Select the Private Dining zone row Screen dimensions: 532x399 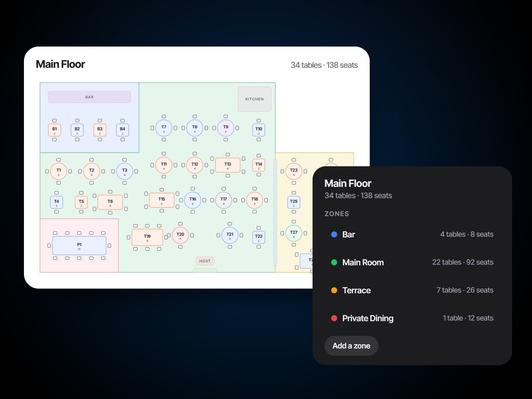[412, 318]
